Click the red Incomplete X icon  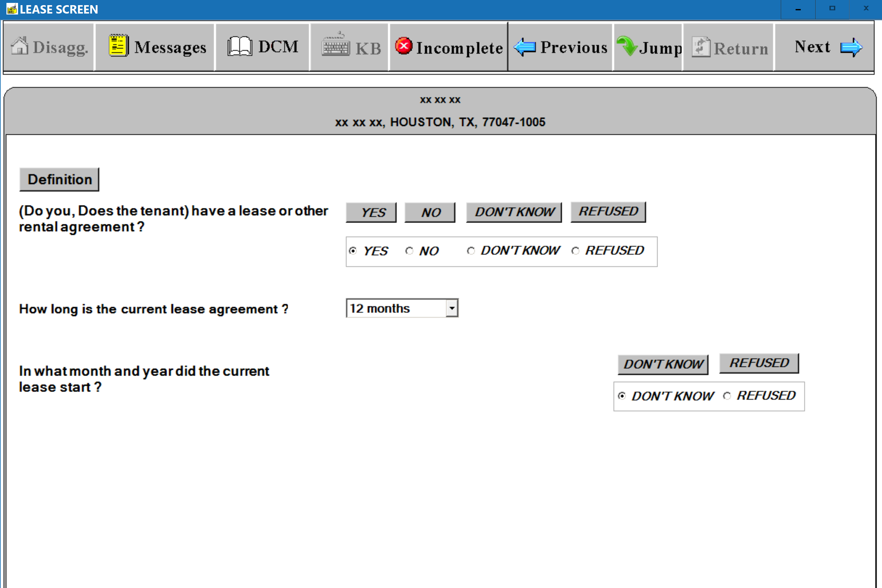[x=404, y=46]
